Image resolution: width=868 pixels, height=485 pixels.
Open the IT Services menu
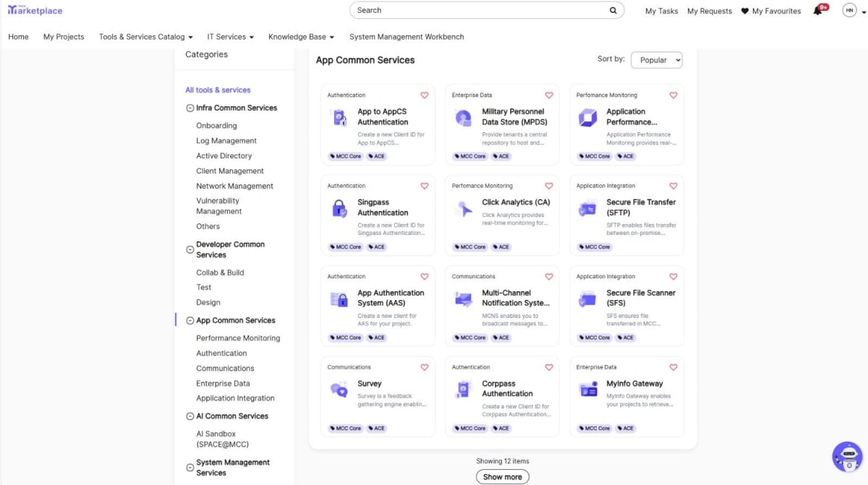point(230,37)
